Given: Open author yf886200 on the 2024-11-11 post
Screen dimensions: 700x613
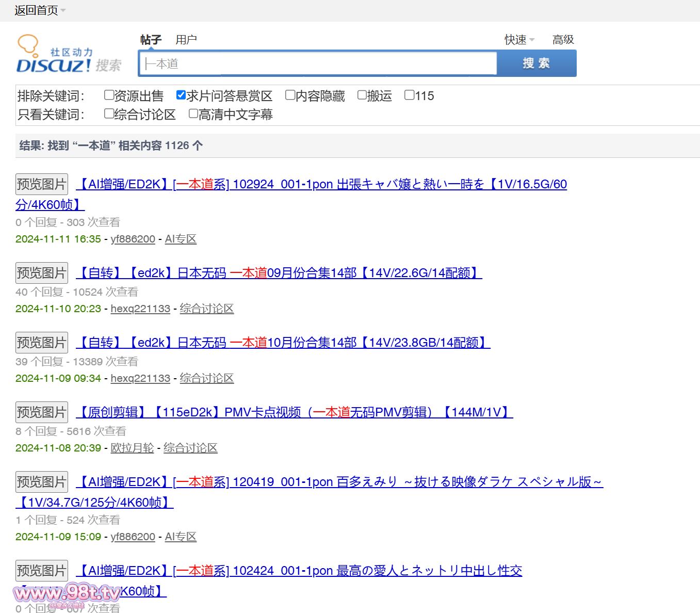Looking at the screenshot, I should [133, 239].
